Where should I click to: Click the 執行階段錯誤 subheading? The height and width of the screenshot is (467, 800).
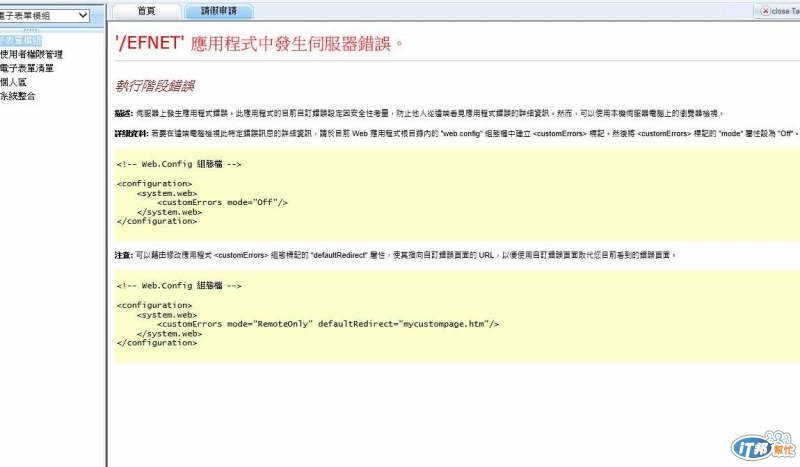click(x=155, y=86)
